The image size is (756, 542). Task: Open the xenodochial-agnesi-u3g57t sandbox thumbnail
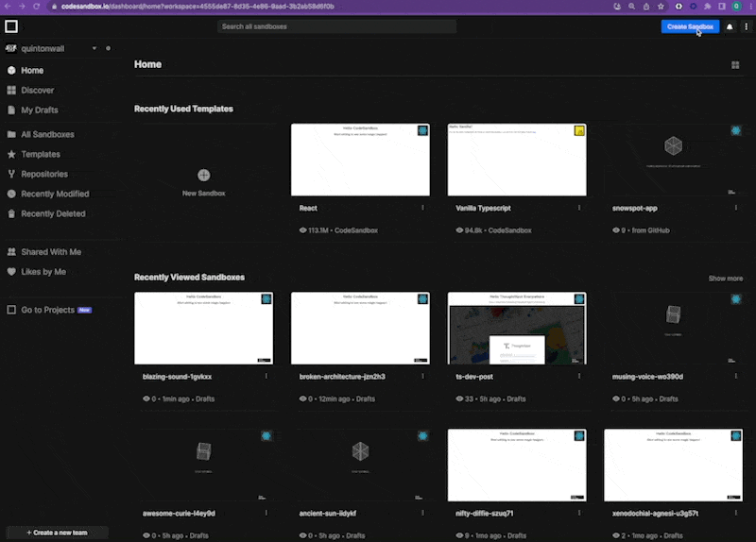pos(673,465)
